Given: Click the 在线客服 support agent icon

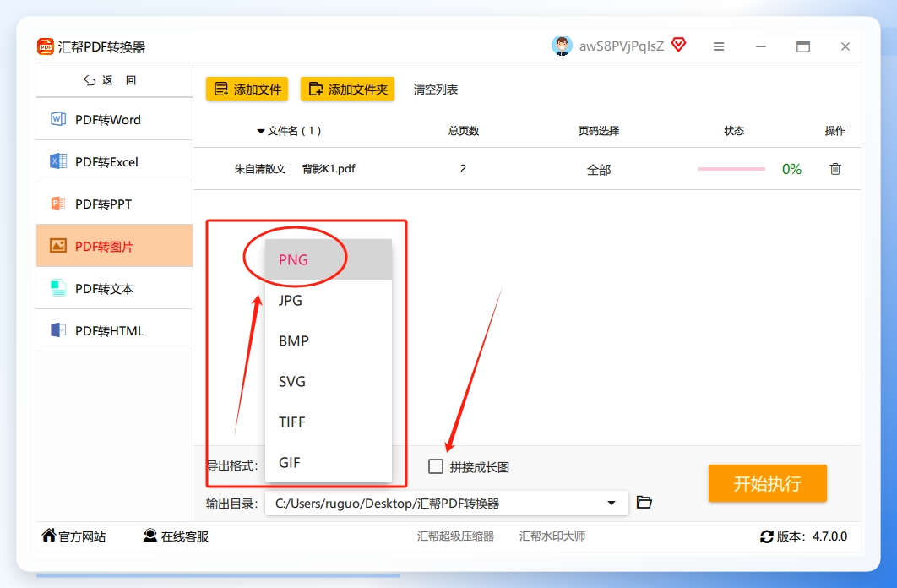Looking at the screenshot, I should (x=149, y=536).
